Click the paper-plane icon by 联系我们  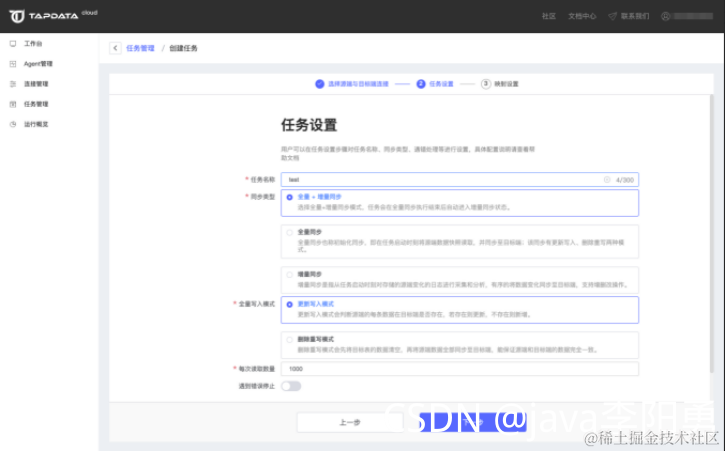(612, 16)
